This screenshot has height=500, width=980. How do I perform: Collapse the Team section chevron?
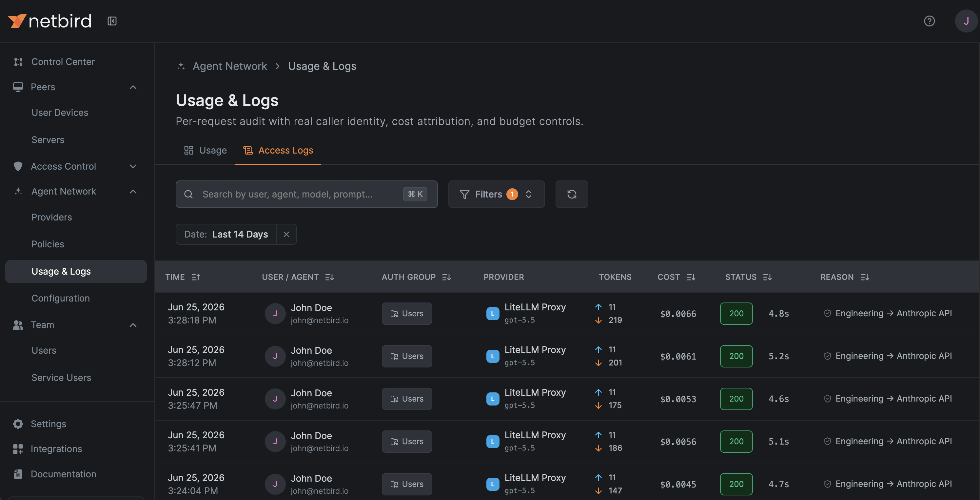133,325
